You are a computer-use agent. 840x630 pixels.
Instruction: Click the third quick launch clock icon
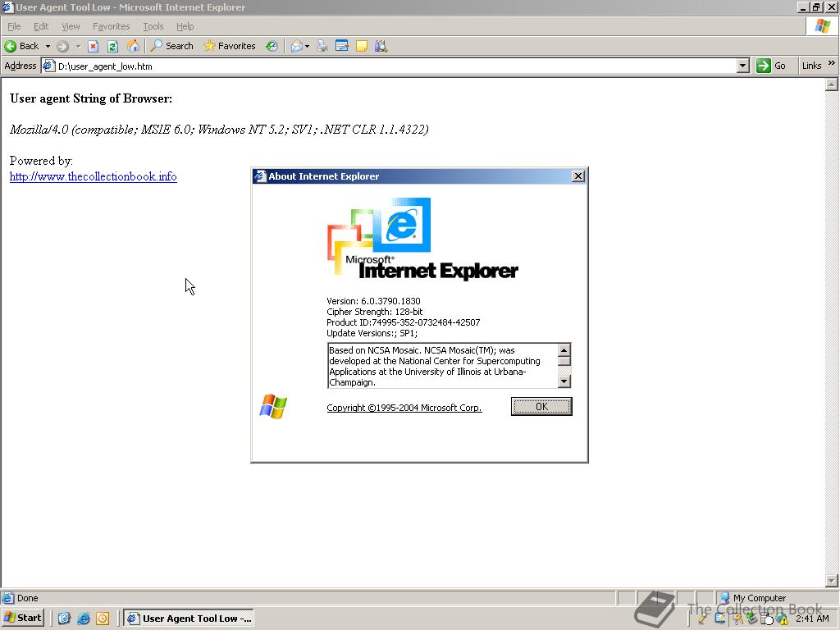103,619
